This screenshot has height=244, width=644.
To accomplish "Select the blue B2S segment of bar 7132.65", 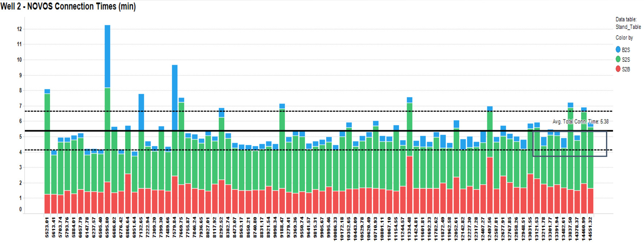I will coord(141,112).
